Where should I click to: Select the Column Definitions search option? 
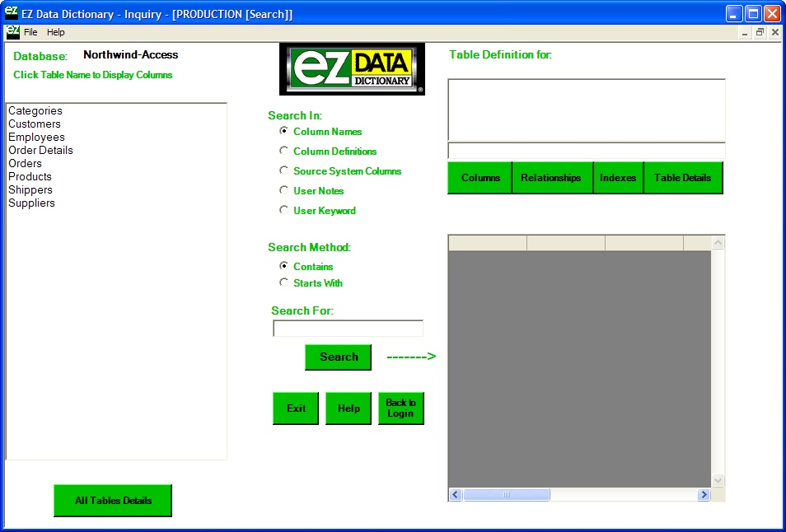(284, 152)
